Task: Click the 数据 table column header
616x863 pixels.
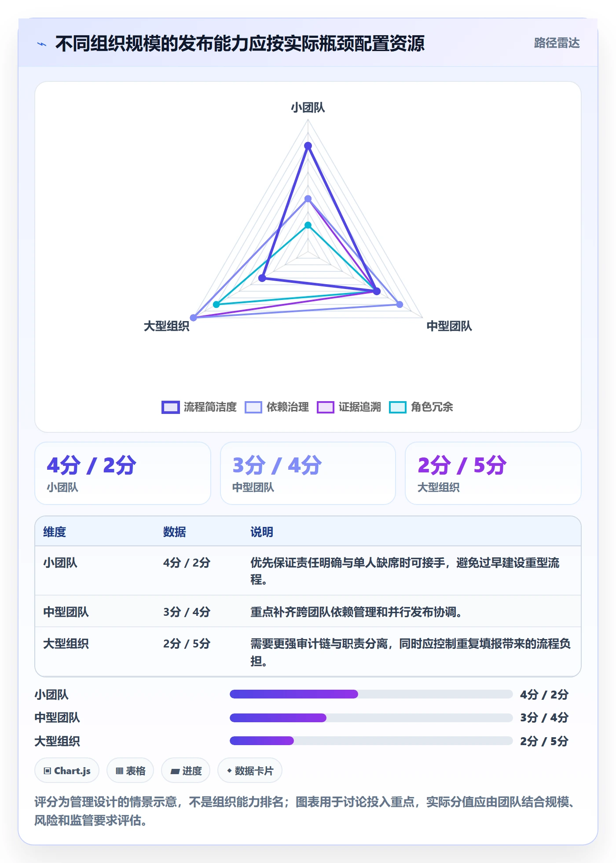Action: [174, 532]
